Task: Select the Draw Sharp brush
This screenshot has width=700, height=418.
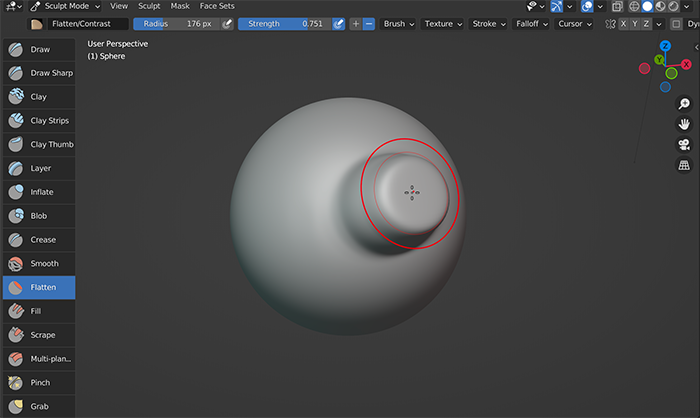Action: click(39, 73)
